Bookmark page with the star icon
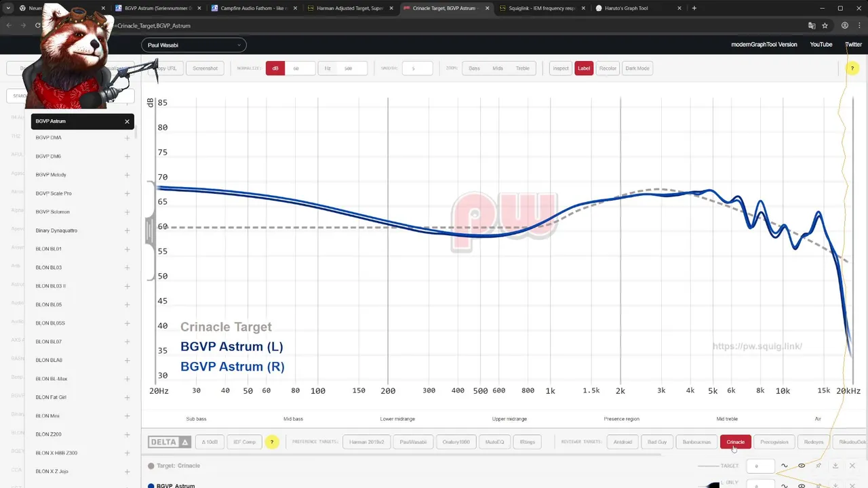This screenshot has height=488, width=868. point(825,26)
